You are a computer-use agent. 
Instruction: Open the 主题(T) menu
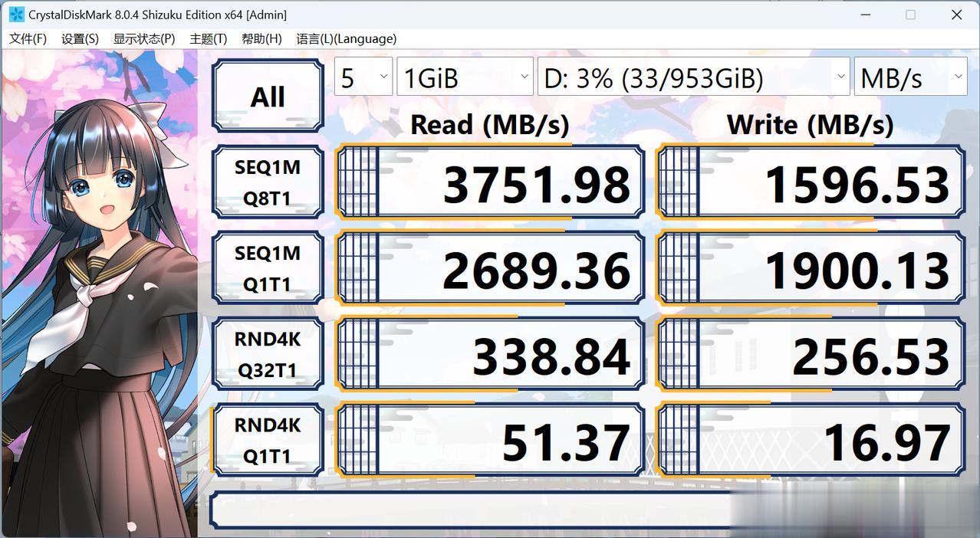click(x=209, y=38)
